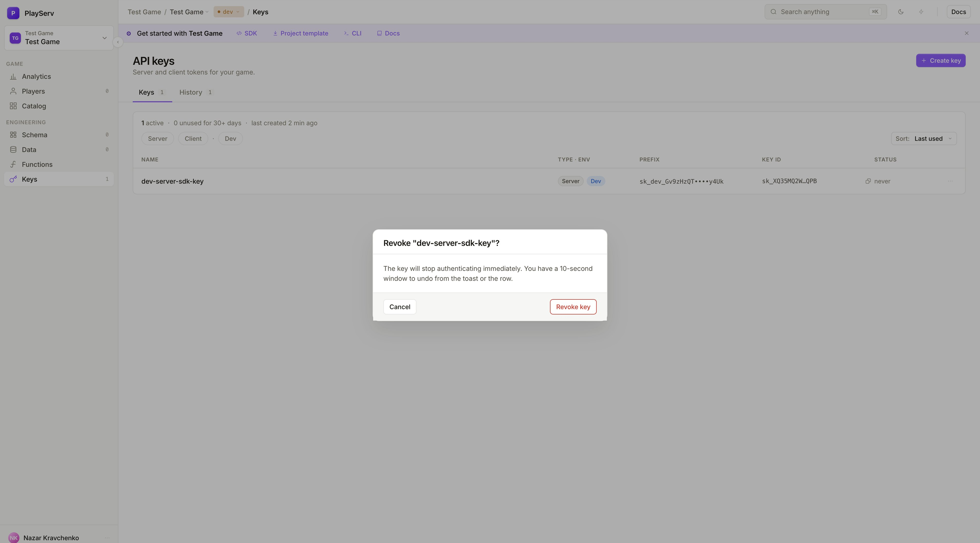
Task: Click the Functions f icon
Action: coord(13,165)
